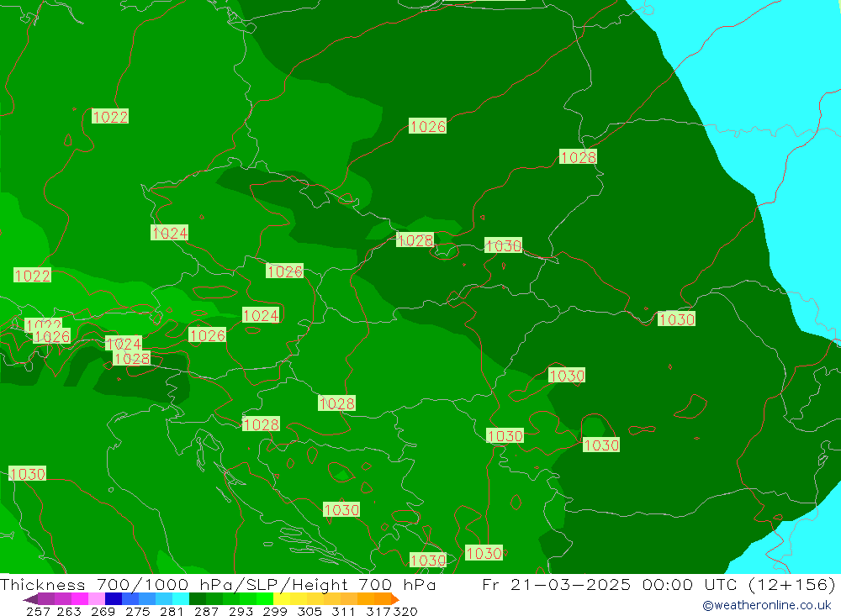Click the legend value 275
This screenshot has height=616, width=841.
click(x=138, y=611)
